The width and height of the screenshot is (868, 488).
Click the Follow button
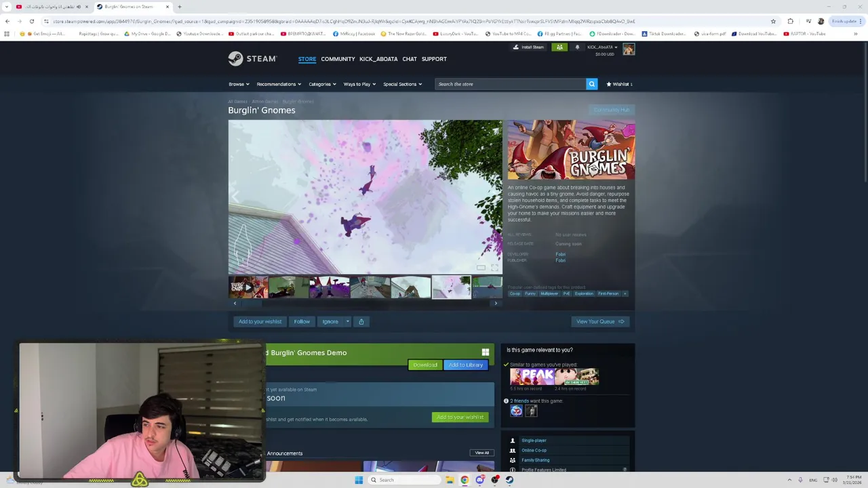(x=302, y=321)
